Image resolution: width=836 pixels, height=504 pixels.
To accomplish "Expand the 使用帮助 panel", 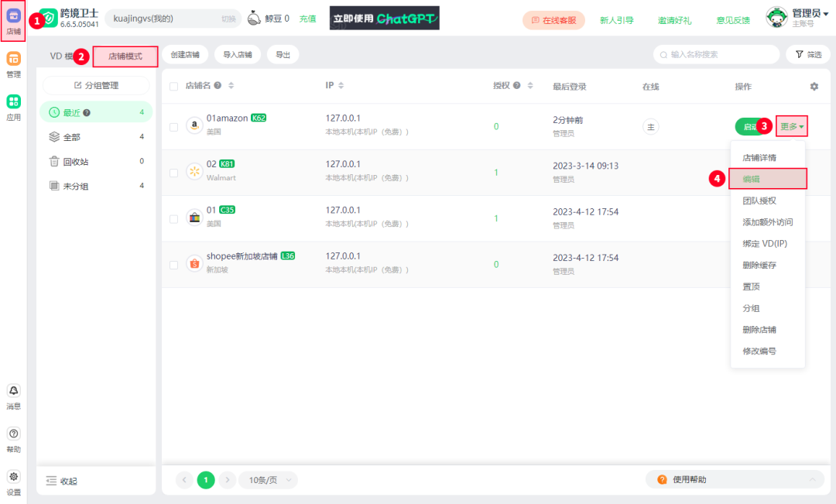I will [x=732, y=479].
